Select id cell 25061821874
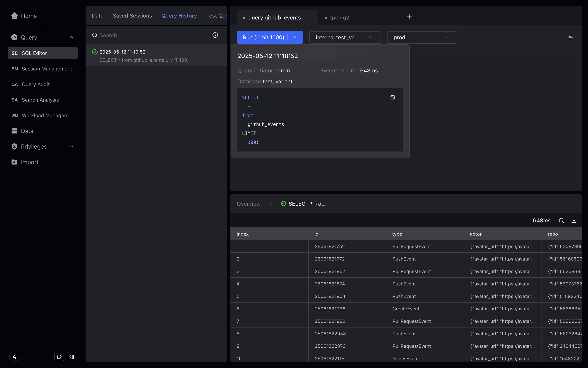588x368 pixels. (347, 283)
